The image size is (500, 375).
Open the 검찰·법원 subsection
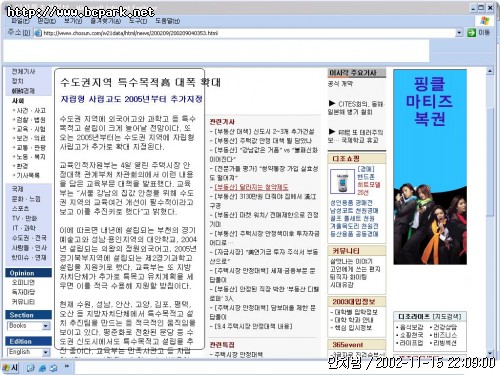pyautogui.click(x=31, y=120)
